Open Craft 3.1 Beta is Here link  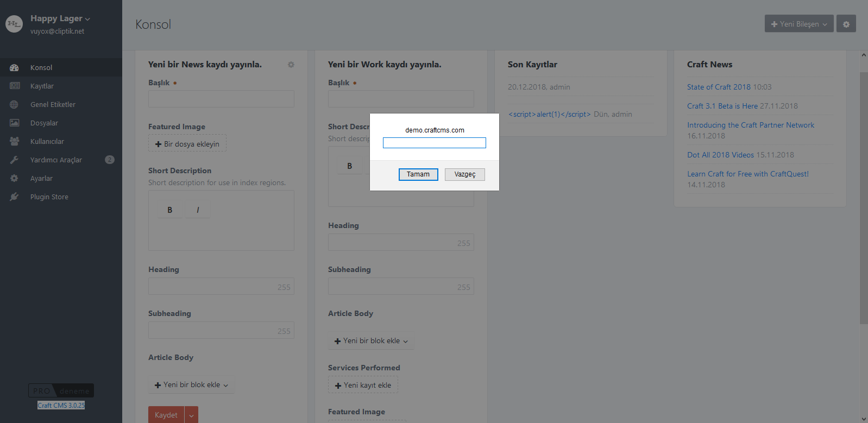722,106
